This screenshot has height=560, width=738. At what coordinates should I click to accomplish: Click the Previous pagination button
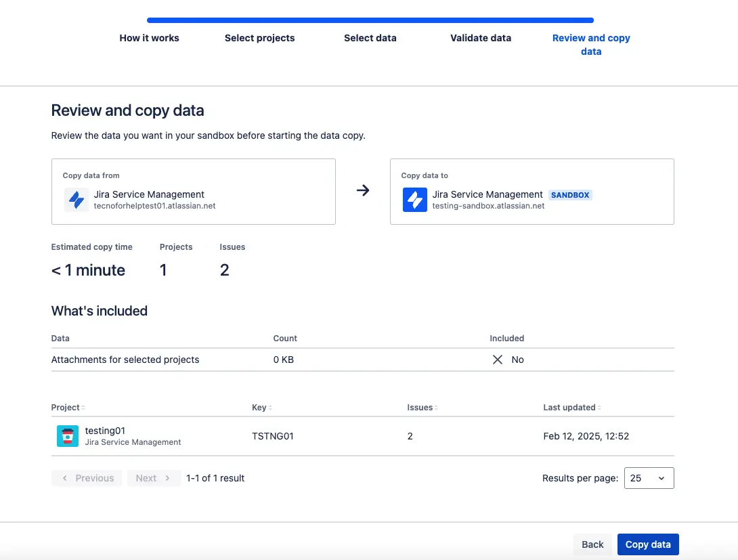click(x=87, y=478)
